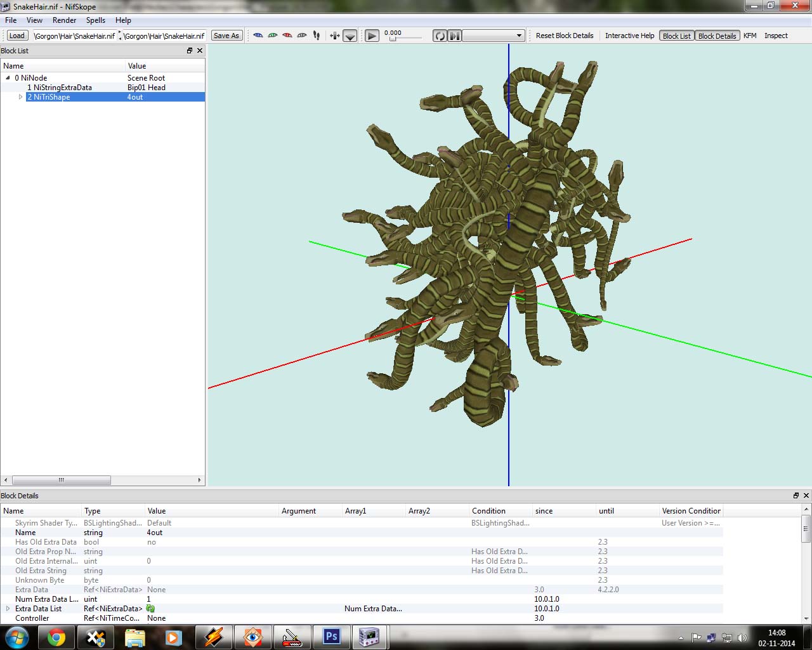Image resolution: width=812 pixels, height=650 pixels.
Task: Toggle the animation loop button
Action: [440, 36]
